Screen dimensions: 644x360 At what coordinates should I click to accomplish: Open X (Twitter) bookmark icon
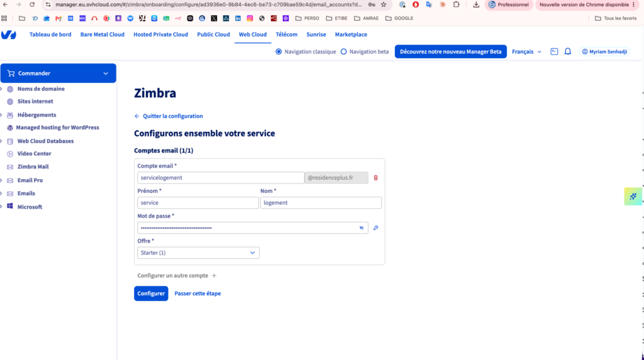click(214, 18)
